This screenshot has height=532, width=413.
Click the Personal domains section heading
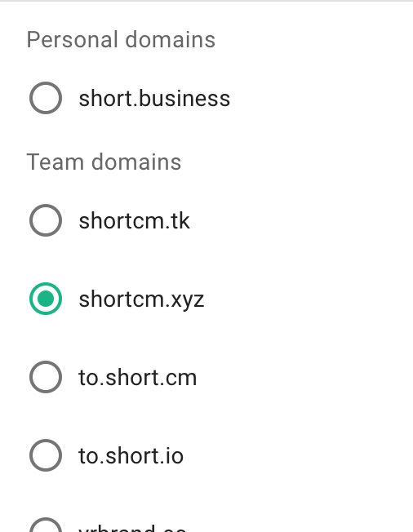(x=121, y=40)
